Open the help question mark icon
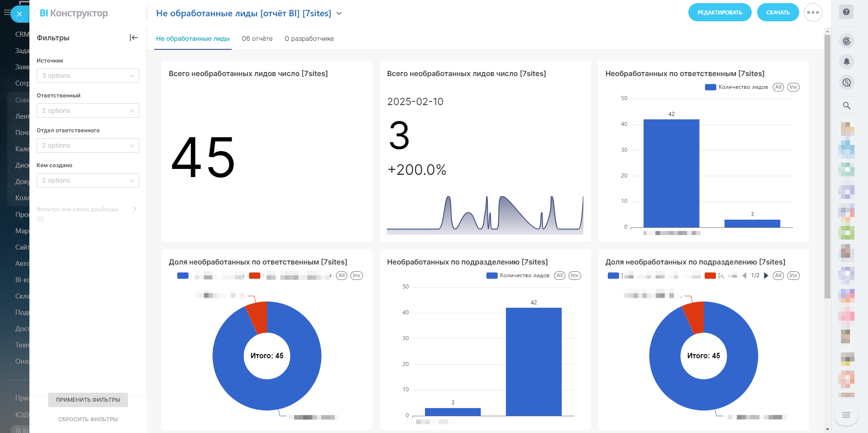The image size is (868, 433). point(846,12)
